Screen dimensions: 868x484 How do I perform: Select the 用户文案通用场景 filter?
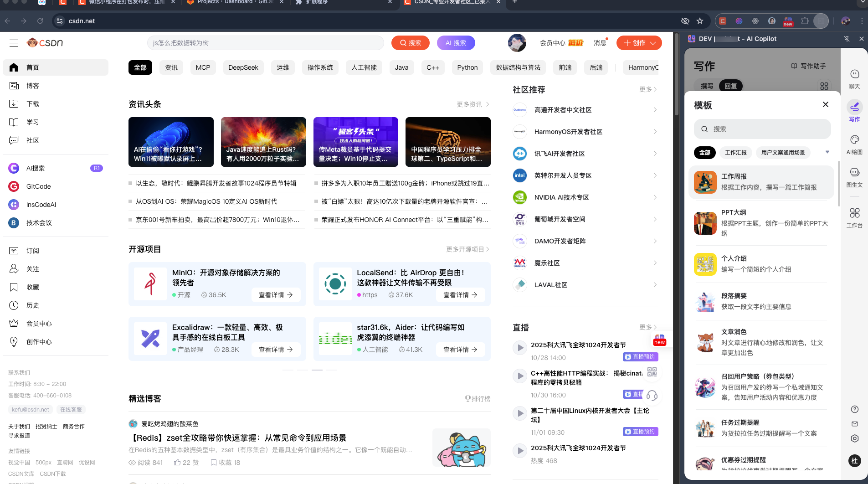(x=783, y=152)
